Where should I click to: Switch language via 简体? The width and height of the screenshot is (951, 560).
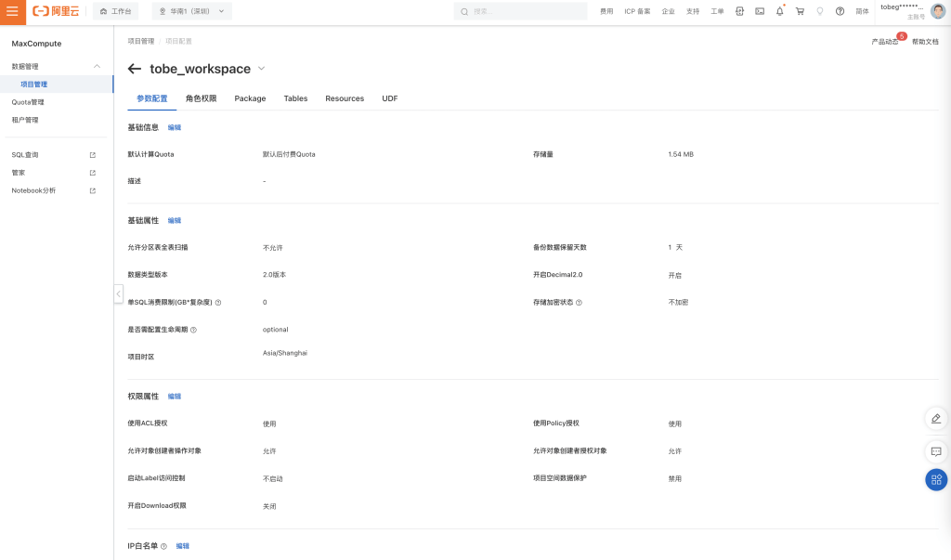click(862, 11)
